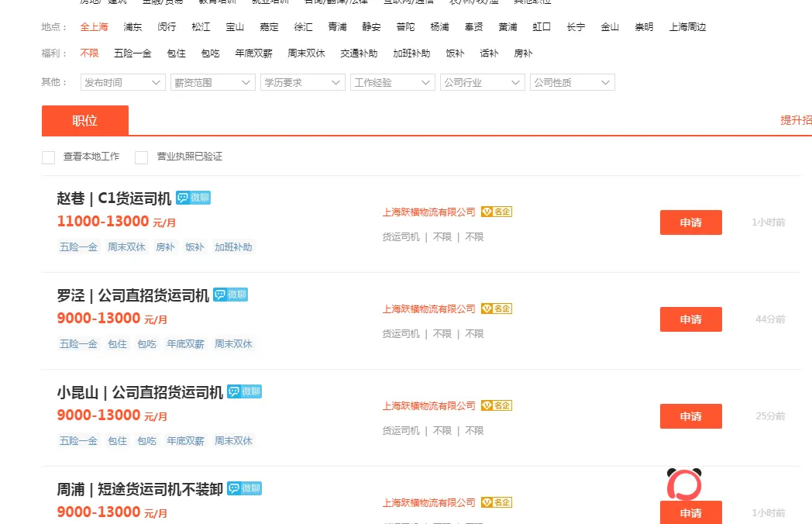Filter location by 上海周边
This screenshot has height=524, width=812.
point(688,27)
